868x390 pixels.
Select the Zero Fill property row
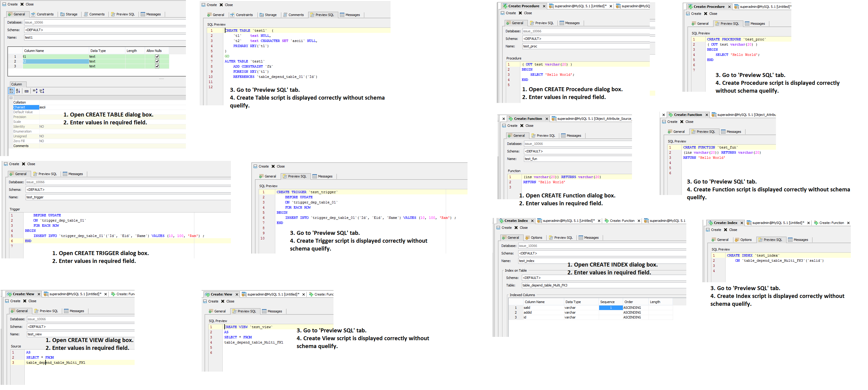pyautogui.click(x=99, y=141)
